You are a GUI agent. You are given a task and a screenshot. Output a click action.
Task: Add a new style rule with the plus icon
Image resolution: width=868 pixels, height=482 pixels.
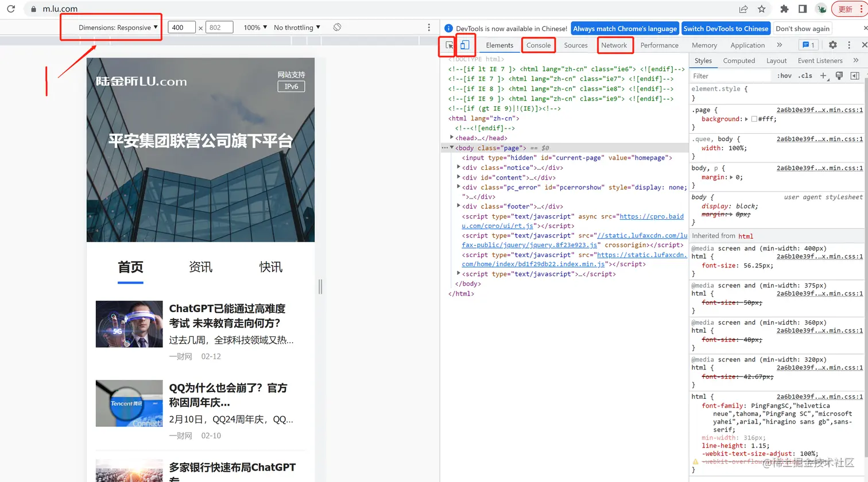[x=824, y=75]
